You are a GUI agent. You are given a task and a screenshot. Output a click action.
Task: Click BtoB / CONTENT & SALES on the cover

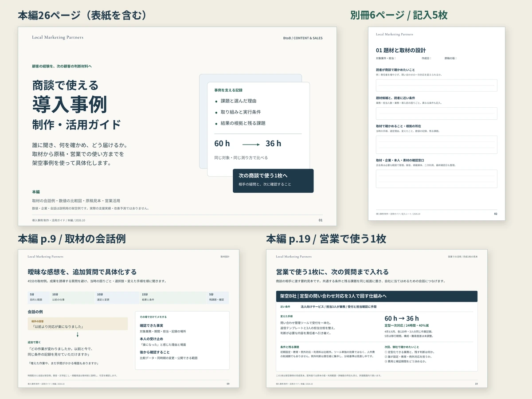pyautogui.click(x=303, y=38)
